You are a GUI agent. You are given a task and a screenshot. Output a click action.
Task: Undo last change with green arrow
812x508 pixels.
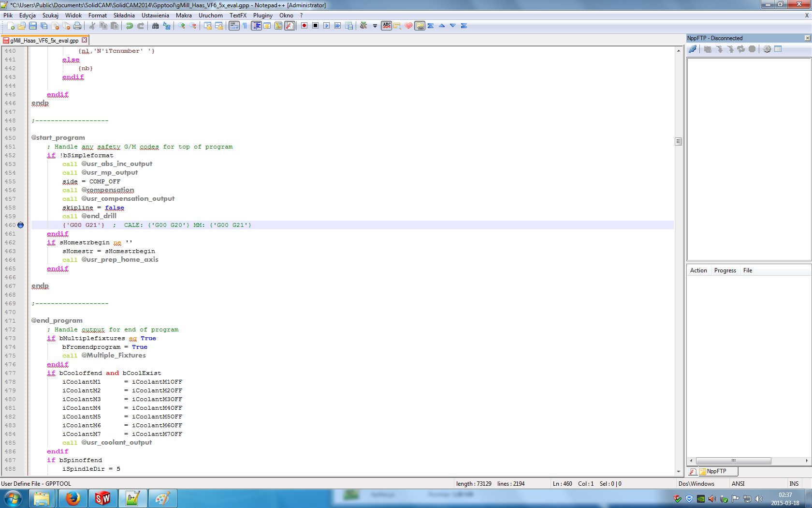(x=130, y=26)
